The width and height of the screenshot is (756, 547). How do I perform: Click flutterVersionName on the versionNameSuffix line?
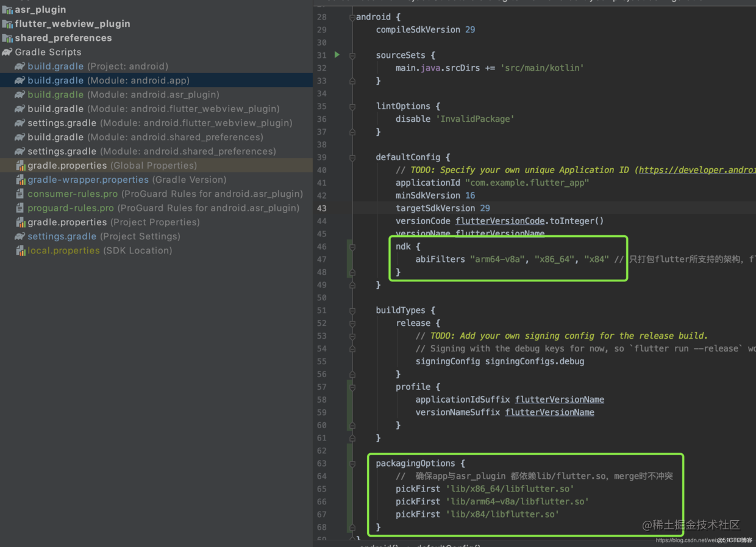tap(549, 412)
